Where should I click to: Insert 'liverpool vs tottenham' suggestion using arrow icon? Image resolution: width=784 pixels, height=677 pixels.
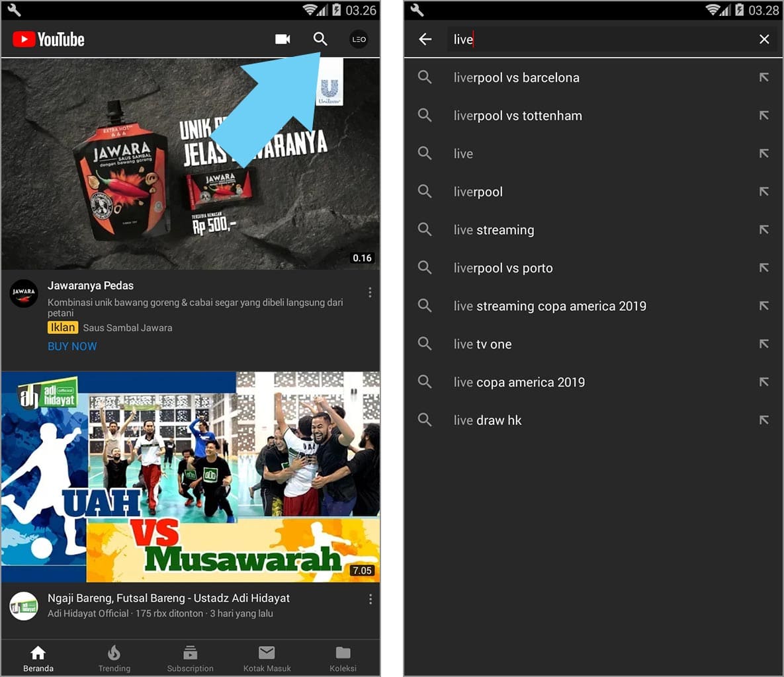[x=763, y=116]
